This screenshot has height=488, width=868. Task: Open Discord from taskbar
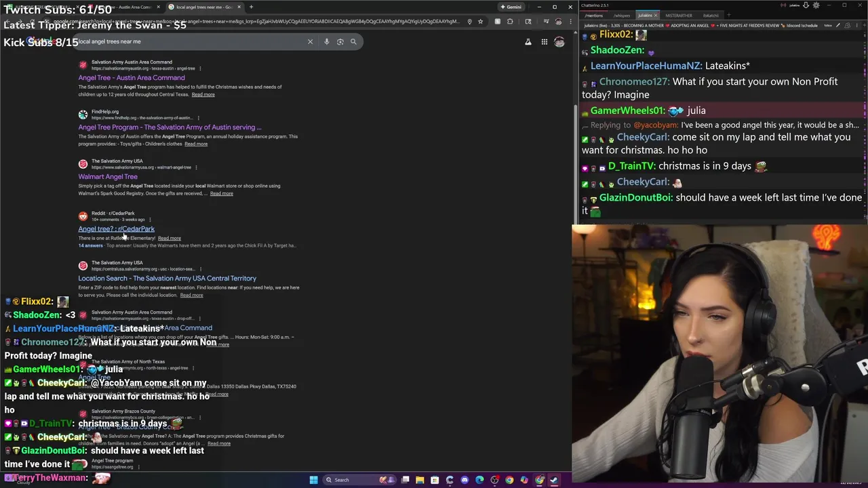pos(465,480)
